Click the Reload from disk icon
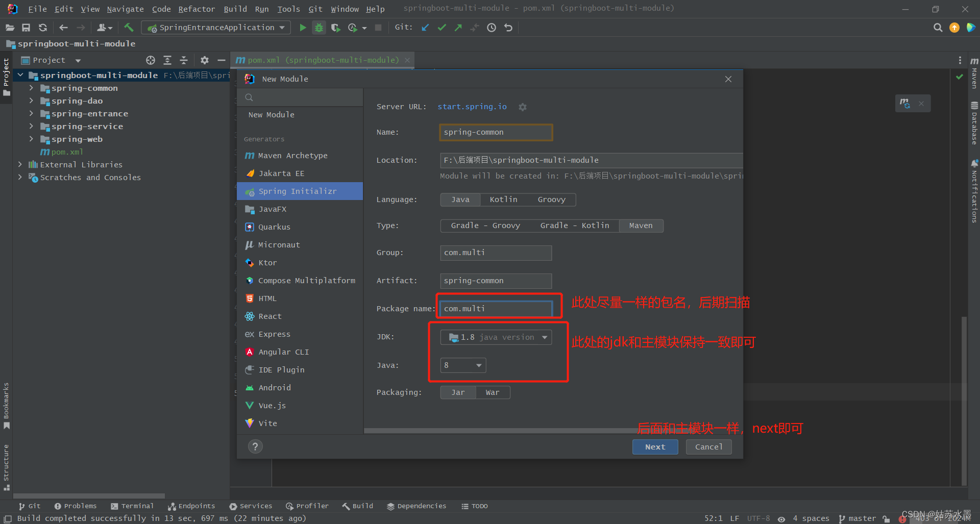The image size is (980, 524). (x=43, y=28)
